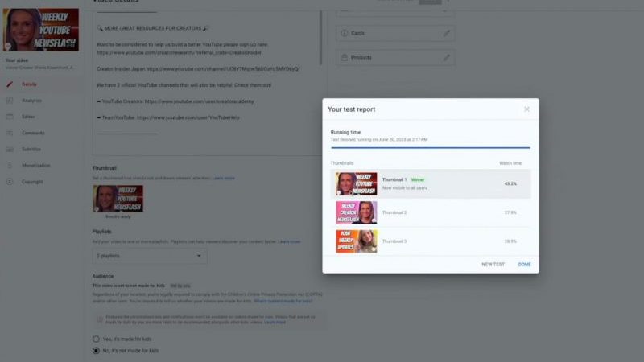644x362 pixels.
Task: Click the Details pencil icon in sidebar
Action: [10, 84]
